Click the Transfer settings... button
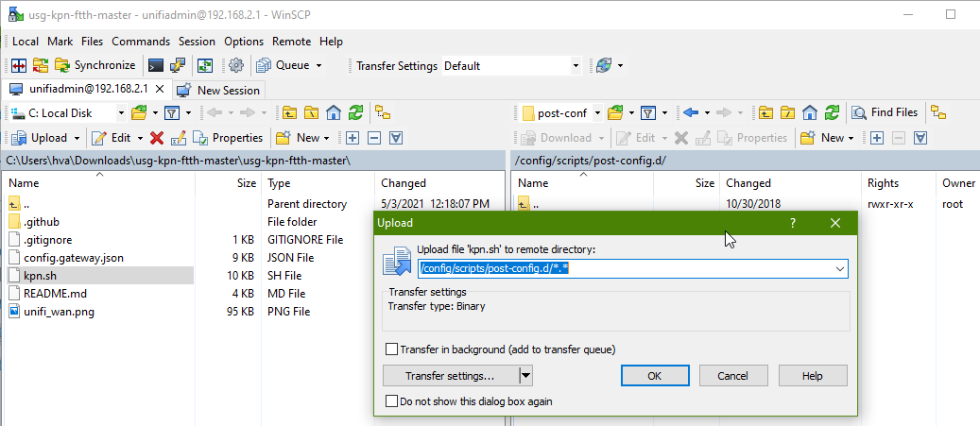Image resolution: width=980 pixels, height=426 pixels. (x=450, y=376)
